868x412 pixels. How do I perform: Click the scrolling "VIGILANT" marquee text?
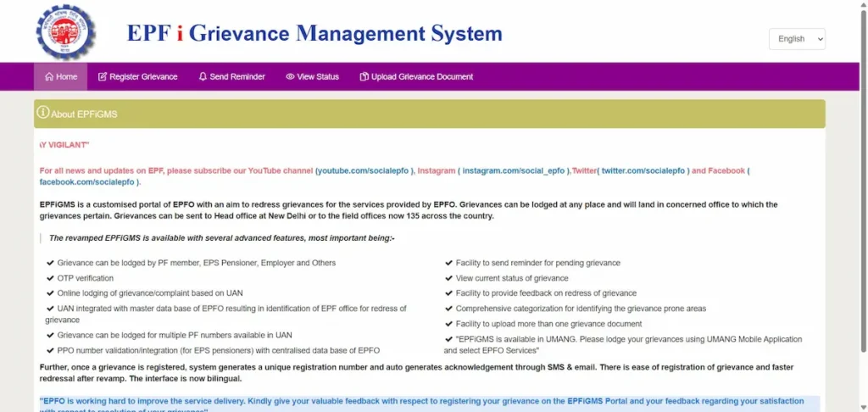coord(64,144)
